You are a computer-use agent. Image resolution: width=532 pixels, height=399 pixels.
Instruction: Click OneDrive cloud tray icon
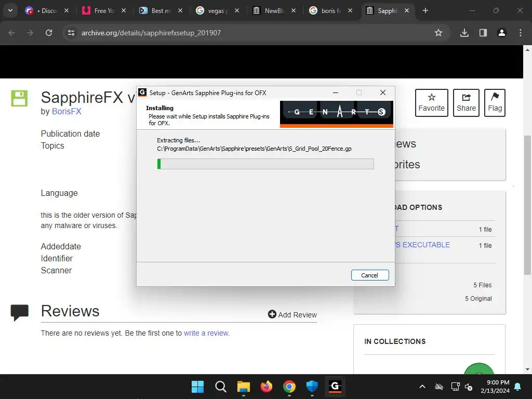click(439, 387)
